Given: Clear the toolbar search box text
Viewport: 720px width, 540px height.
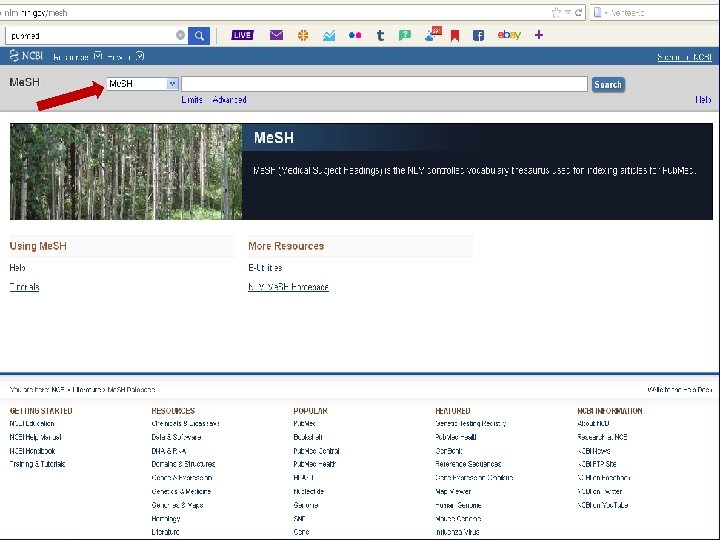Looking at the screenshot, I should pyautogui.click(x=180, y=35).
